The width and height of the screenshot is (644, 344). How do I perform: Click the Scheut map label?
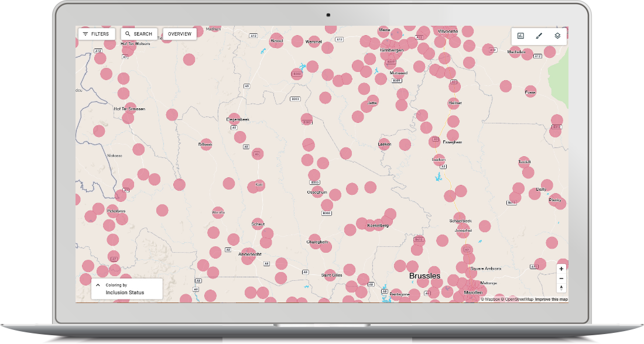tap(258, 224)
